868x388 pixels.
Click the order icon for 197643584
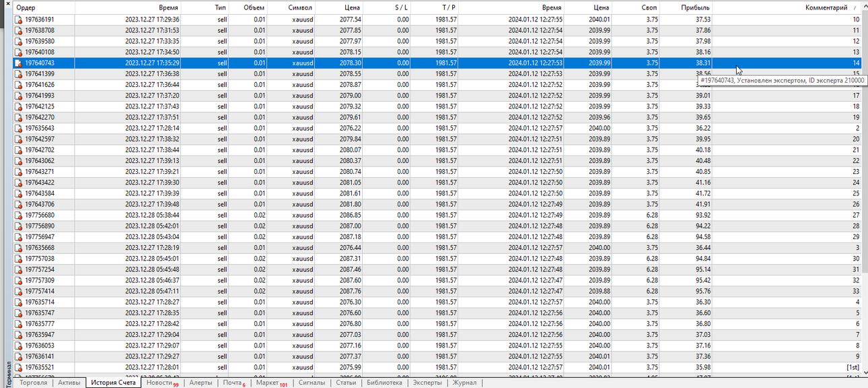point(19,193)
